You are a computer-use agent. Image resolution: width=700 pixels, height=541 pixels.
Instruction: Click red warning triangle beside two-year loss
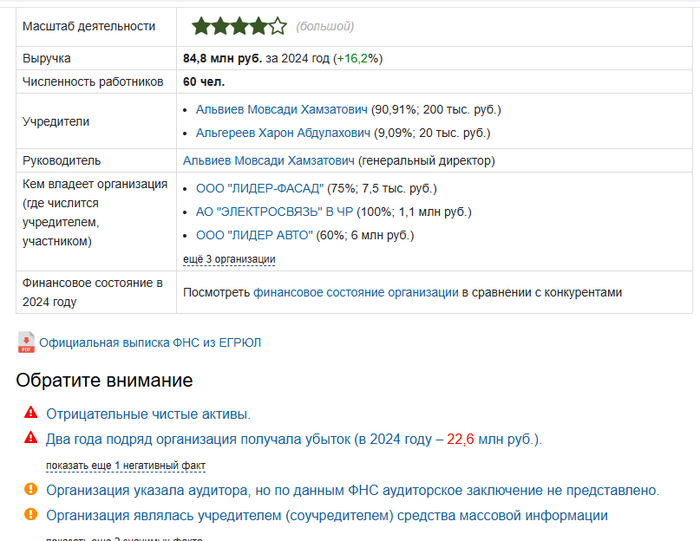[30, 438]
